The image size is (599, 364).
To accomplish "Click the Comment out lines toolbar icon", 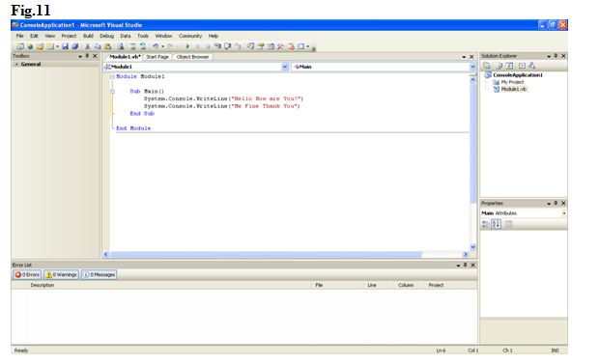I will 133,46.
